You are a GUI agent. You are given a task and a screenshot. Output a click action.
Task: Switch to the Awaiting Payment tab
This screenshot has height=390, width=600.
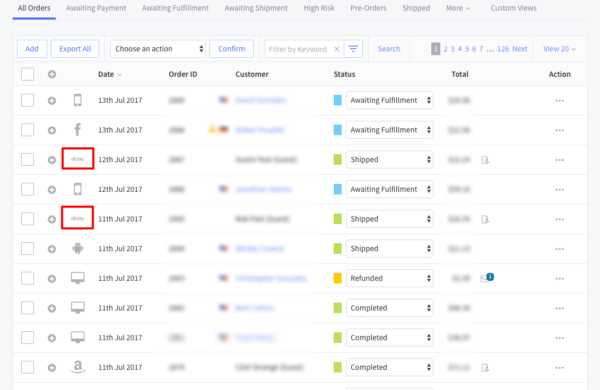(x=96, y=8)
